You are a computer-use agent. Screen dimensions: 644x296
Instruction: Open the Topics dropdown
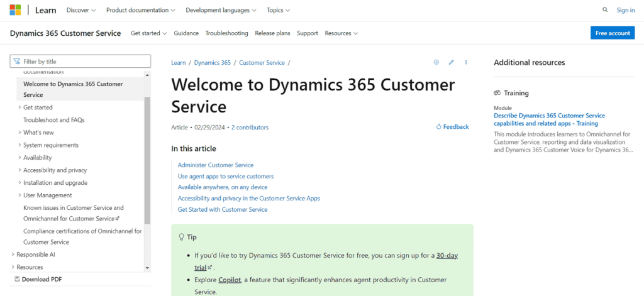279,10
